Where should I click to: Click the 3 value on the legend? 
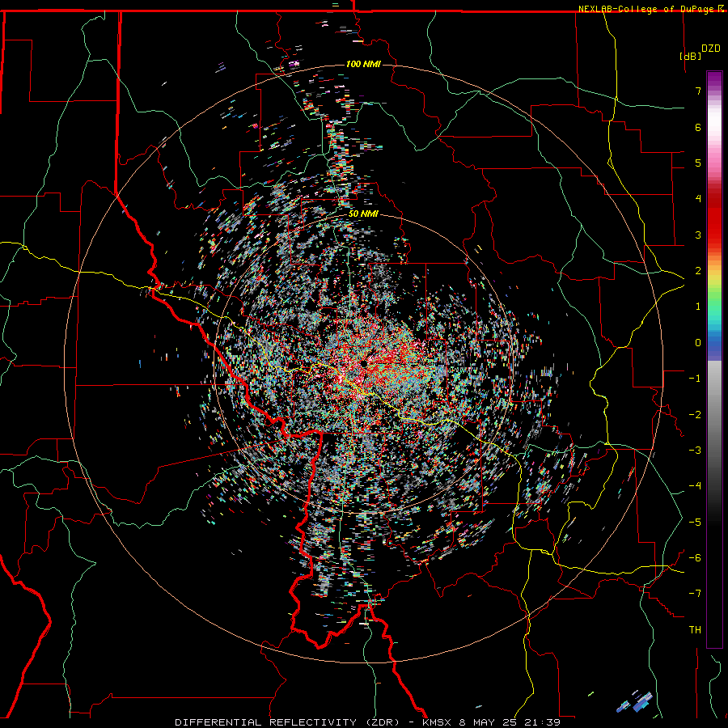tap(698, 235)
